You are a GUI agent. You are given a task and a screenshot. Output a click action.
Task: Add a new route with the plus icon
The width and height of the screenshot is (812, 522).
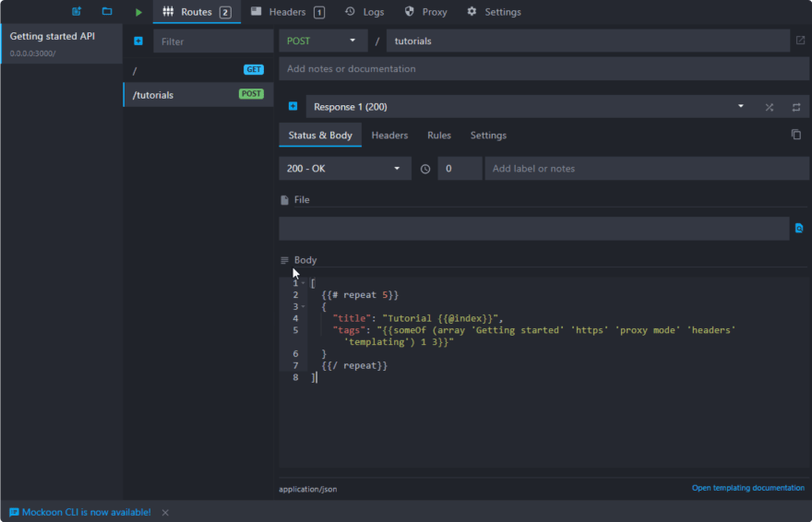[138, 42]
